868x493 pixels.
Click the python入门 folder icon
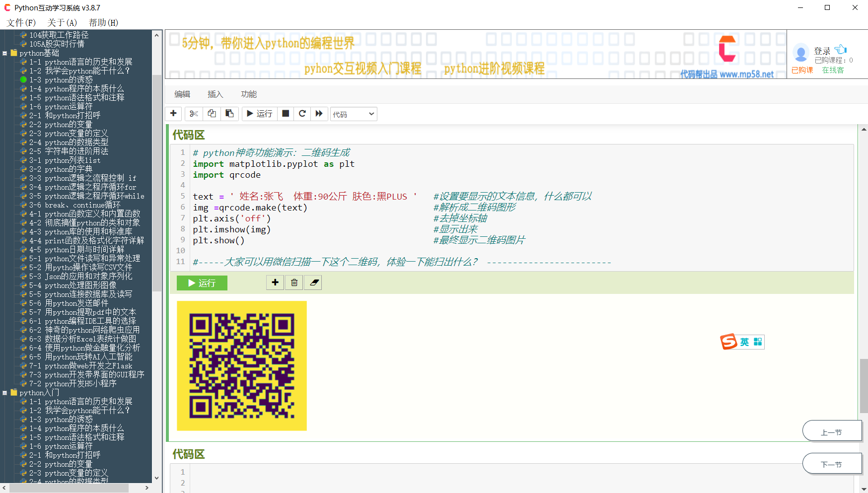click(14, 392)
